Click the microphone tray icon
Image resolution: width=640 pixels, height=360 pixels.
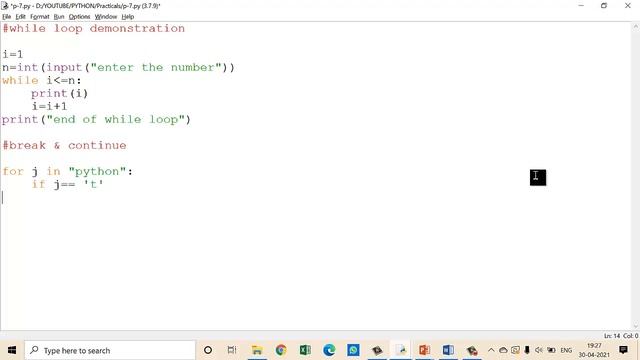pyautogui.click(x=527, y=350)
